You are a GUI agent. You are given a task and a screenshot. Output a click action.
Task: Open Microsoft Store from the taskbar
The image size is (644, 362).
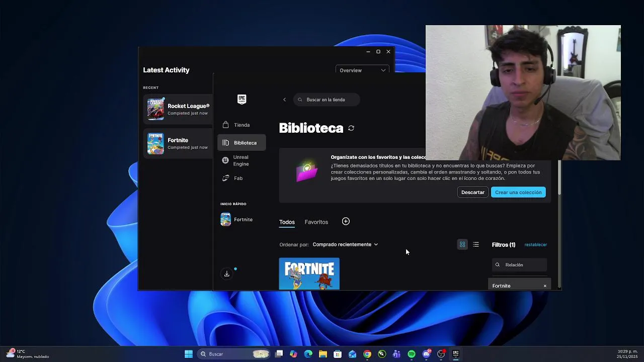tap(338, 354)
